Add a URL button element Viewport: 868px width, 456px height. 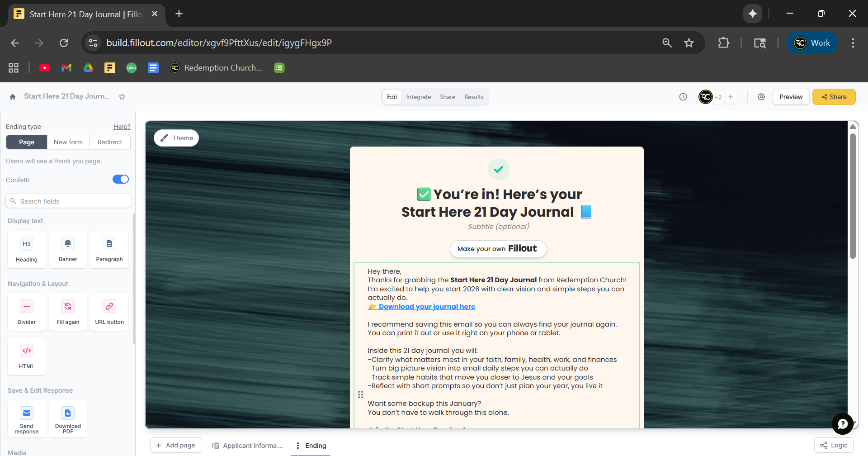click(109, 312)
